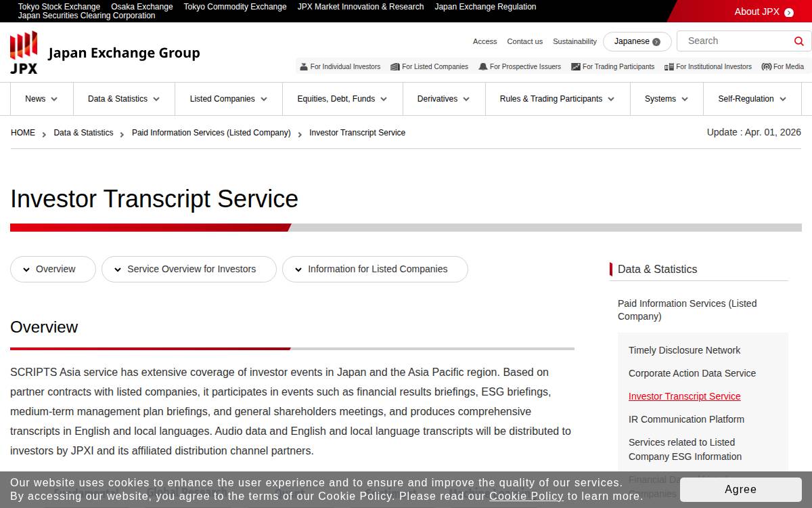Click the For Individual Investors person icon

coord(304,66)
